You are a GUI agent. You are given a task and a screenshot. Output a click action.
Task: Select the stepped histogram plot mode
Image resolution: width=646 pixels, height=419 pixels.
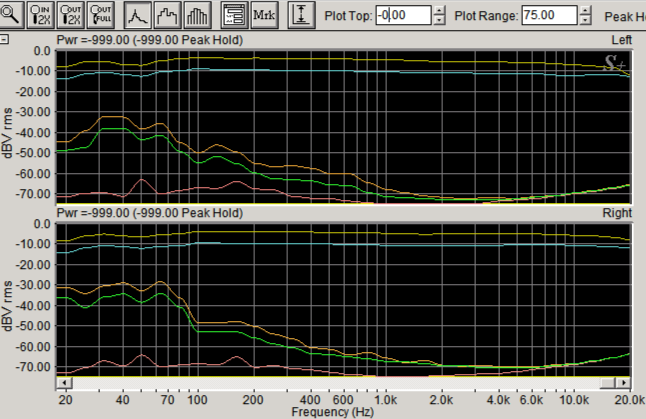[168, 14]
